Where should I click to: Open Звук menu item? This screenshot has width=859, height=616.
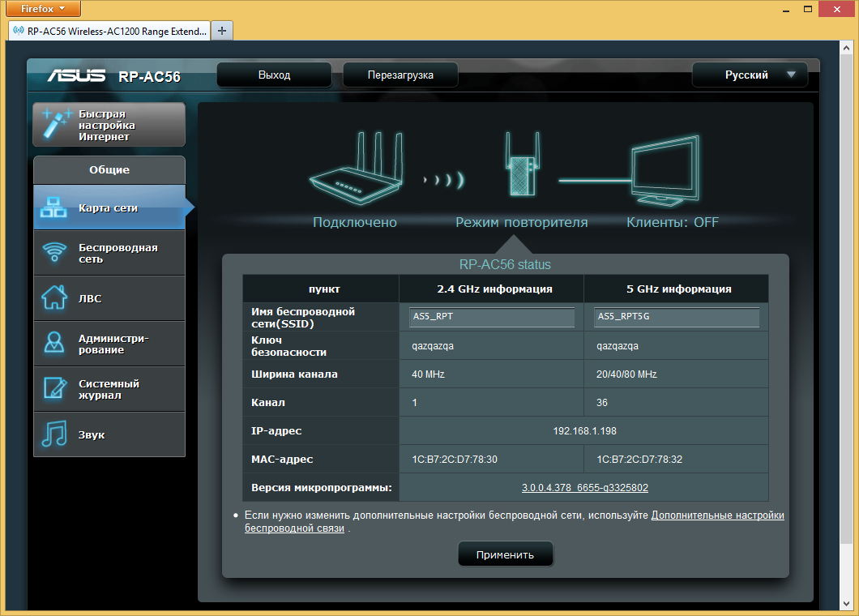pyautogui.click(x=109, y=434)
